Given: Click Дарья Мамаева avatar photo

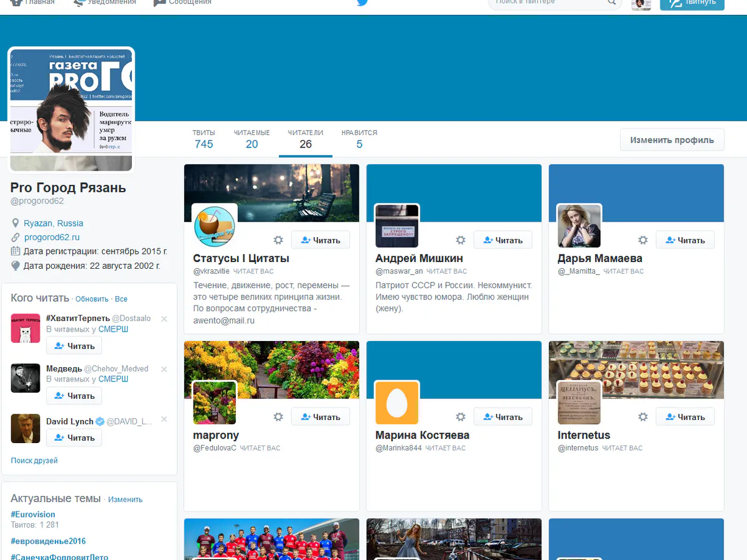Looking at the screenshot, I should [580, 226].
